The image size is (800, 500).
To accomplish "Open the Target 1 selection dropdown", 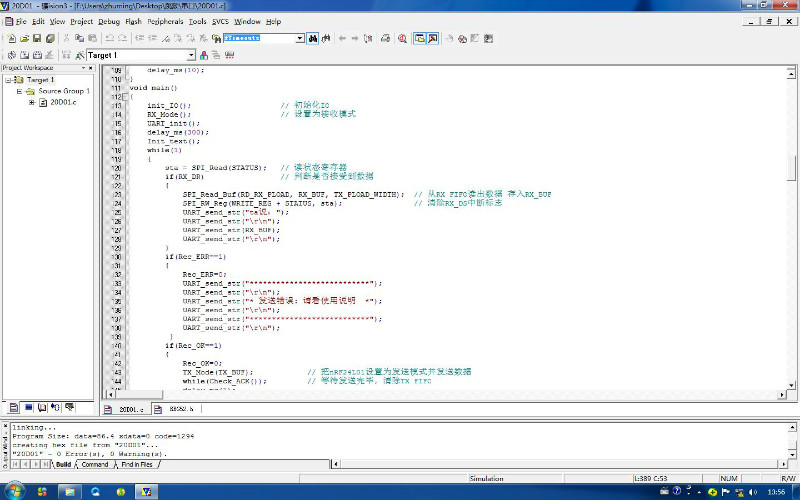I will 191,55.
